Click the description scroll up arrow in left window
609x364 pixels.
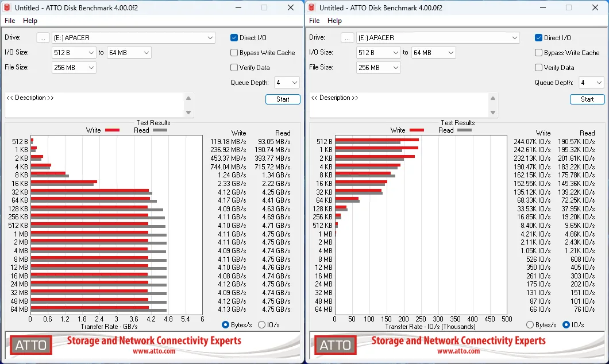click(x=188, y=98)
